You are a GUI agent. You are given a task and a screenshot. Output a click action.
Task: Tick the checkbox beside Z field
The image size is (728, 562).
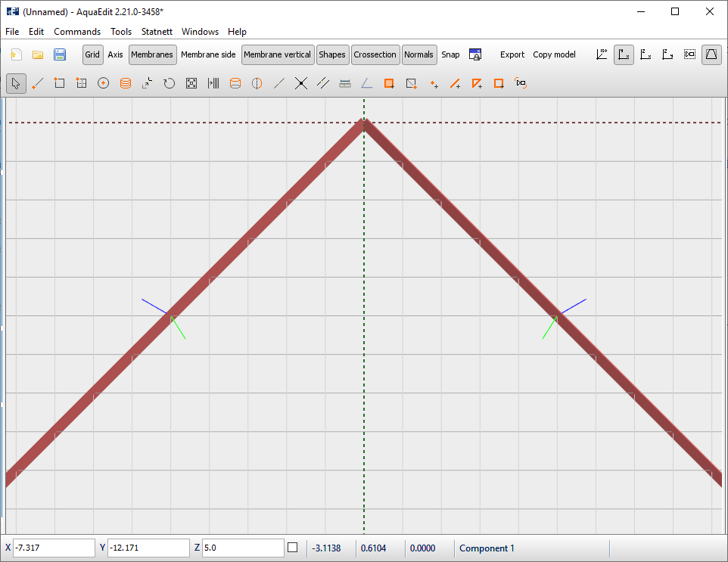[293, 548]
